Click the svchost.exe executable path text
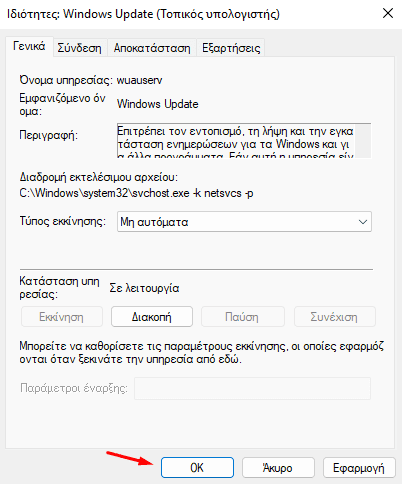Viewport: 402px width, 484px height. [x=136, y=193]
